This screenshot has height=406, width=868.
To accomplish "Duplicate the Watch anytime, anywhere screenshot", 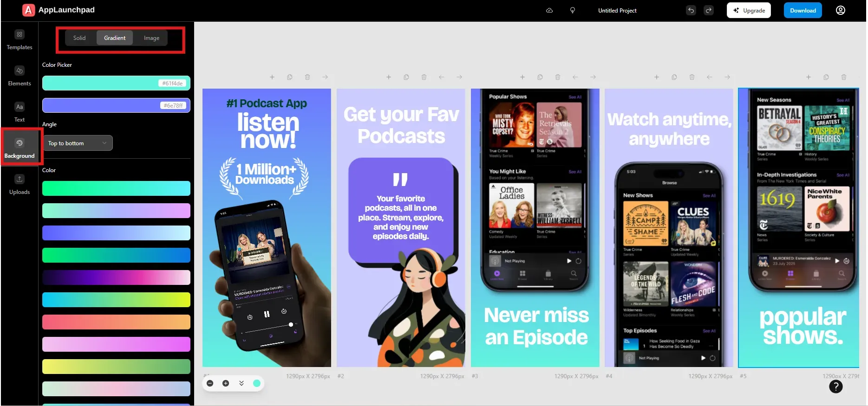I will click(674, 77).
